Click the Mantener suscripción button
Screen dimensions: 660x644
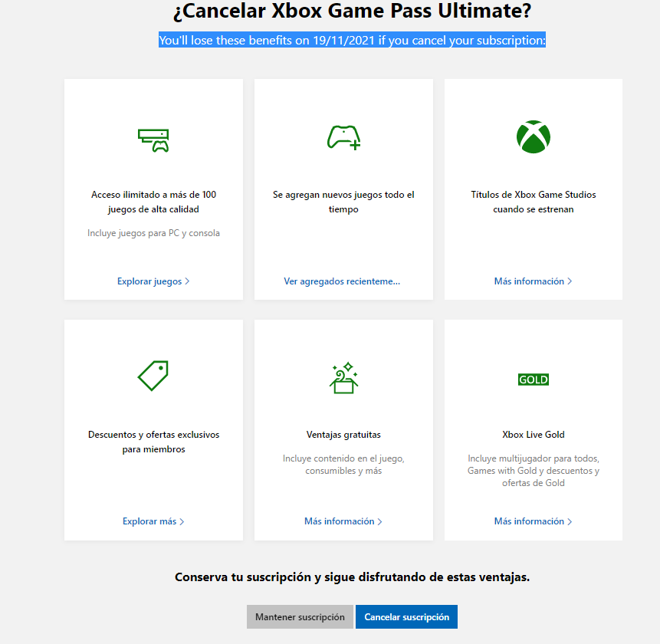(300, 616)
